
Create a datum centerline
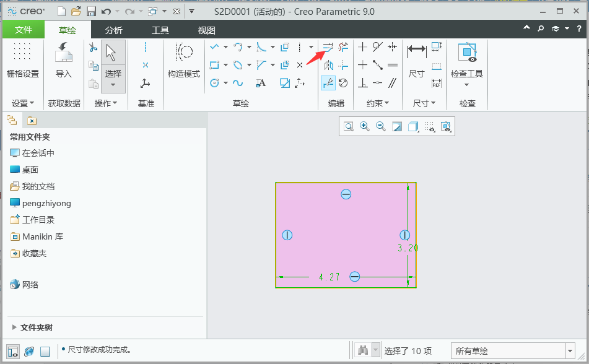146,47
